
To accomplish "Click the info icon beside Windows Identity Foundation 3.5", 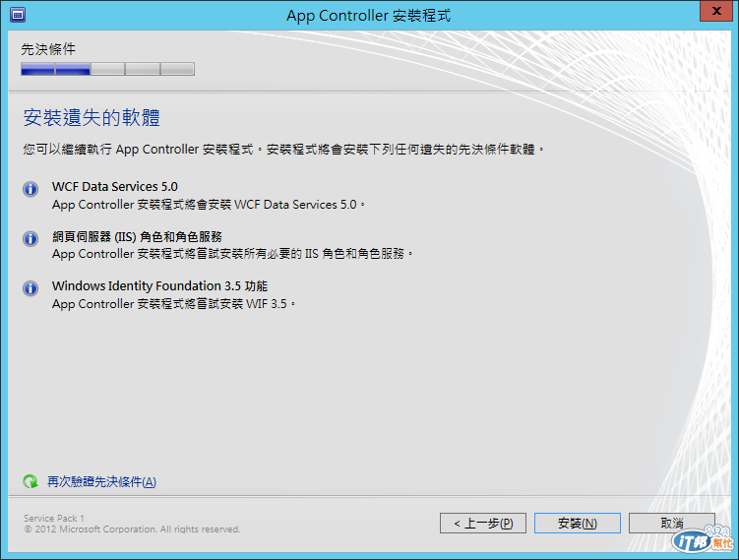I will pos(31,288).
